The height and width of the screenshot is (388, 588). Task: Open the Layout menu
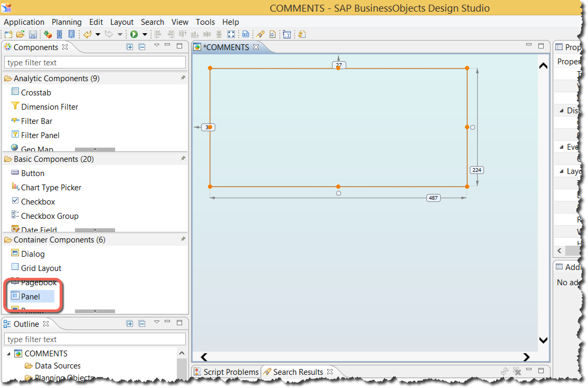pyautogui.click(x=122, y=22)
